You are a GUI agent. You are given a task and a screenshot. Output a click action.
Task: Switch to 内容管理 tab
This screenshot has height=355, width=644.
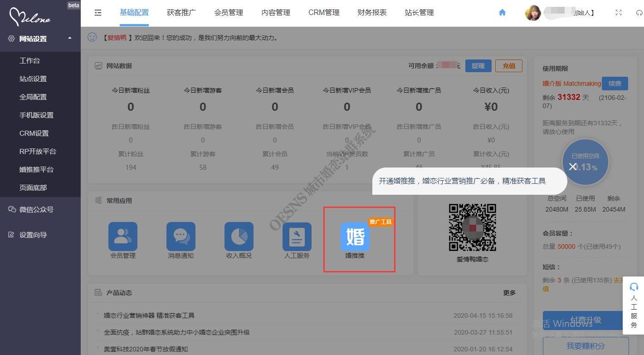[276, 13]
